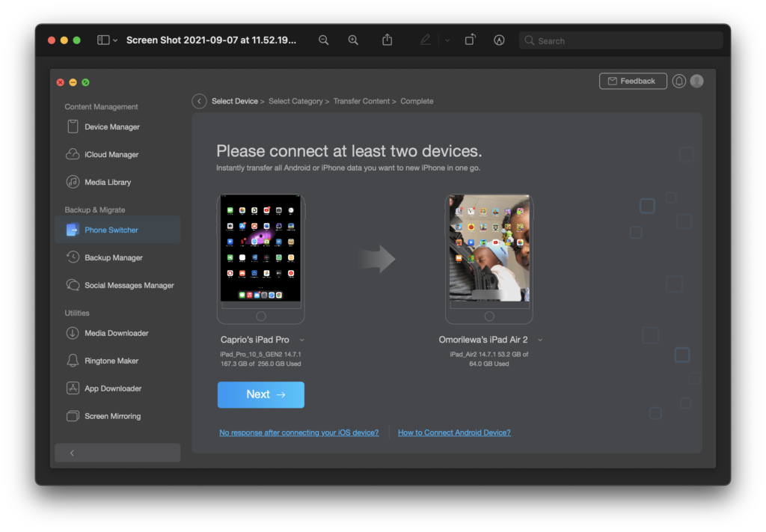The height and width of the screenshot is (532, 766).
Task: Click the transfer direction arrow
Action: pos(376,259)
